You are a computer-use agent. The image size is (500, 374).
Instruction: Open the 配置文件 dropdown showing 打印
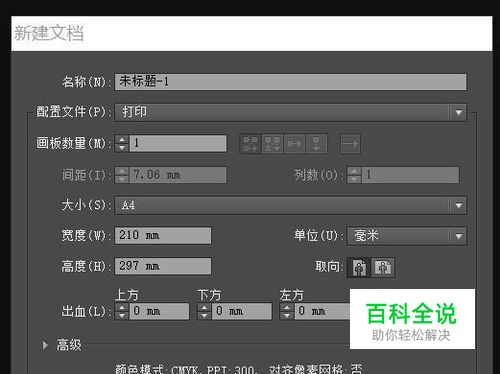click(290, 112)
